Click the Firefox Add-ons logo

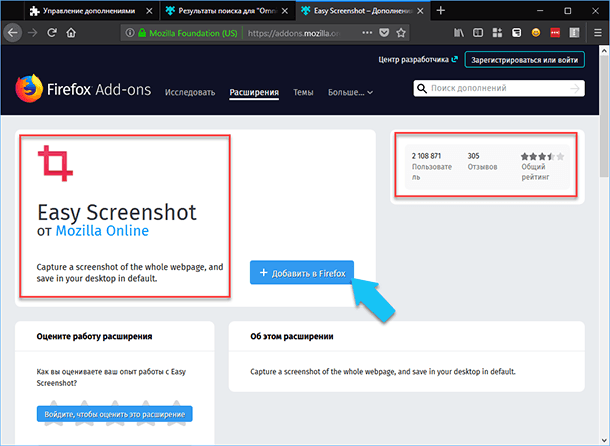pos(83,89)
